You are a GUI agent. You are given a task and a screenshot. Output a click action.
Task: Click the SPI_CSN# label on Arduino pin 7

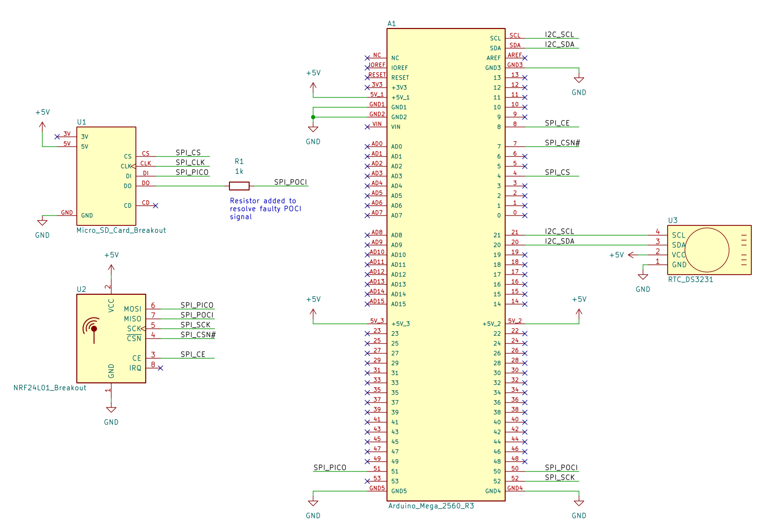(562, 143)
